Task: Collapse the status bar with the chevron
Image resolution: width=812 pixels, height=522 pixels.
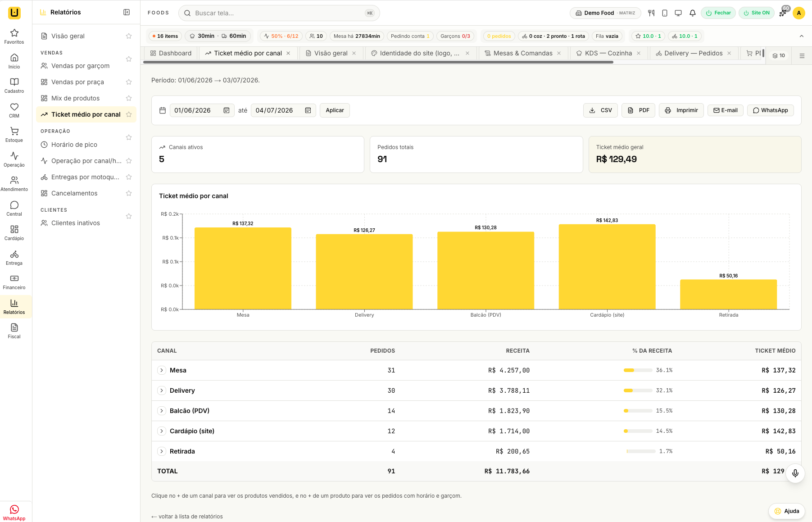Action: tap(802, 36)
